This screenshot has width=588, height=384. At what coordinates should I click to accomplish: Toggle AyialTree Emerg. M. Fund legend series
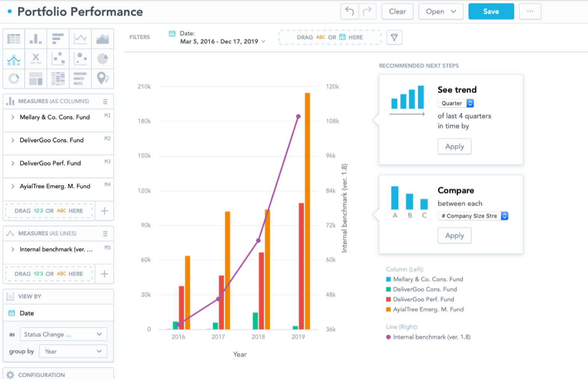425,309
